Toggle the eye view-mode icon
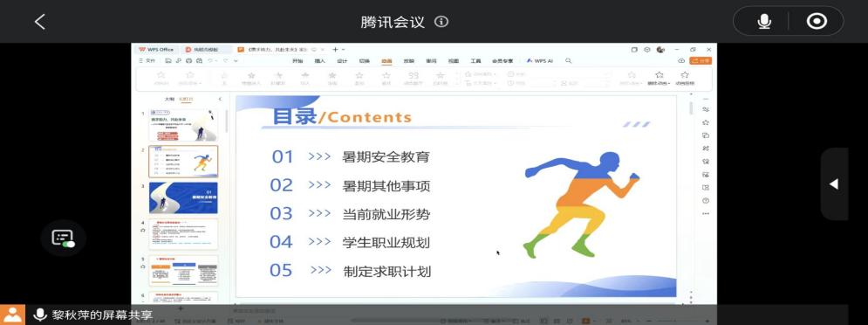868x325 pixels. (817, 22)
